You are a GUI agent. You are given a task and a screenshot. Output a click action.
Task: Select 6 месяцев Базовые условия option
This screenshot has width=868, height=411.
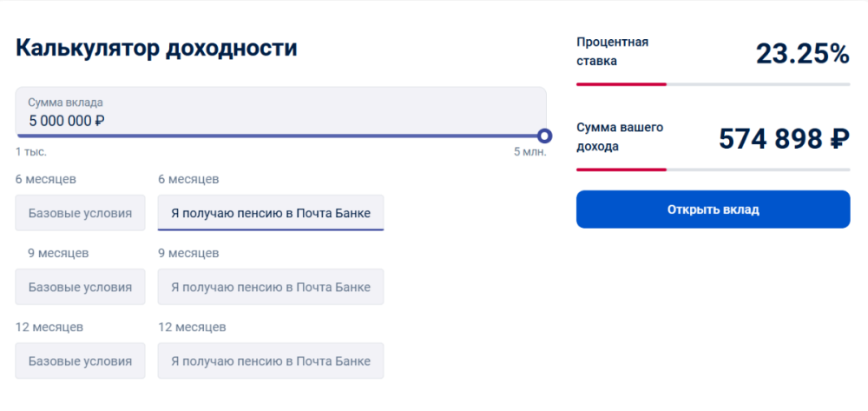click(80, 213)
